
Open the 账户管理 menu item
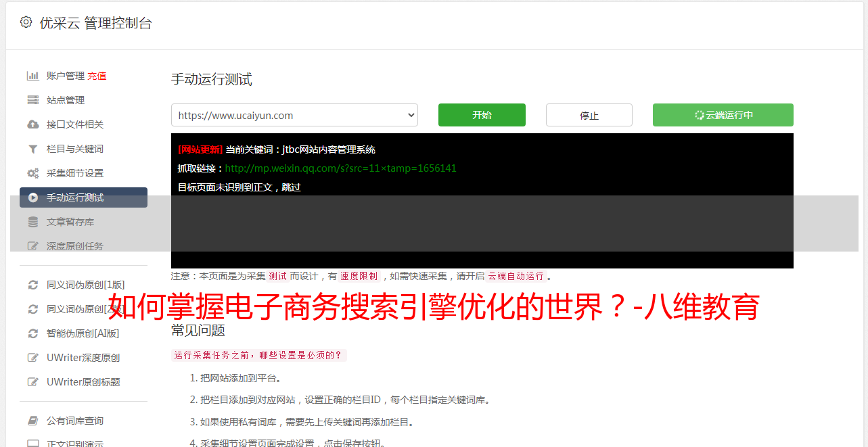pos(65,76)
